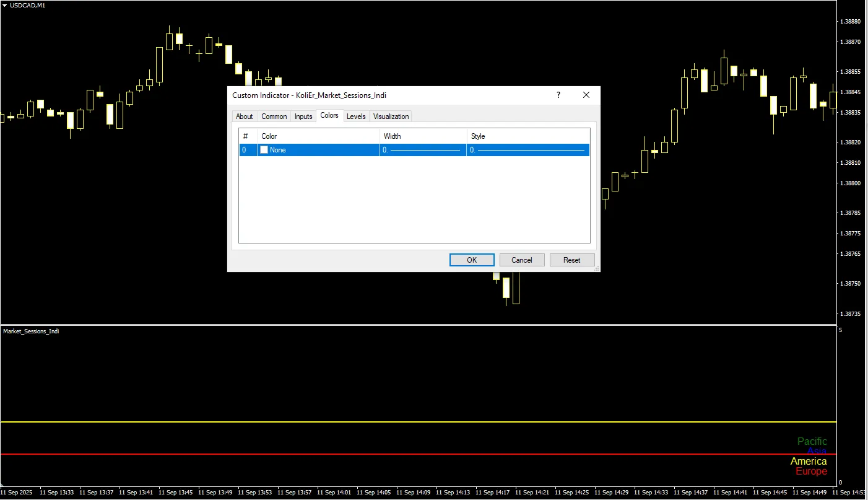Viewport: 868px width, 500px height.
Task: Click the Reset button
Action: point(571,260)
